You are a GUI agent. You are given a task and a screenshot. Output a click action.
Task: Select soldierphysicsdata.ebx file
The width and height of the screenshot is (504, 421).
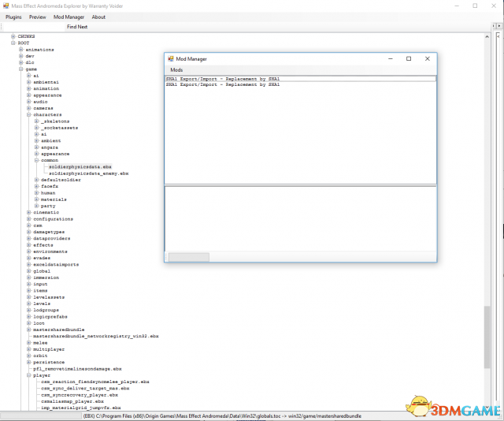(80, 166)
